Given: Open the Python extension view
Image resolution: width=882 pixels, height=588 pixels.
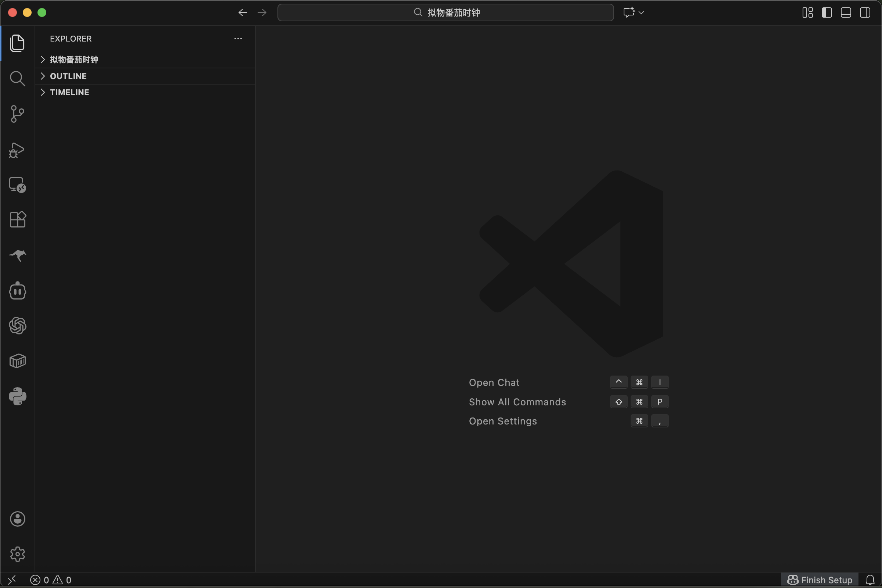Looking at the screenshot, I should 17,397.
